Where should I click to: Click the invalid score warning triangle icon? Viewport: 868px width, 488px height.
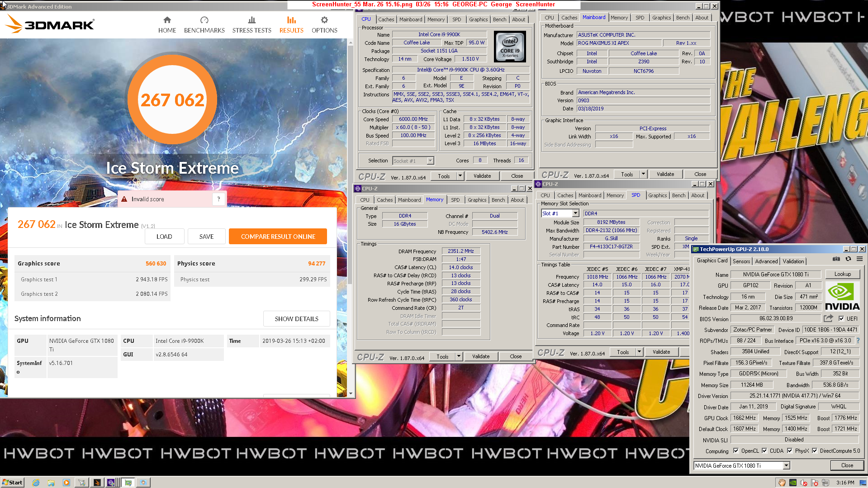click(x=124, y=199)
